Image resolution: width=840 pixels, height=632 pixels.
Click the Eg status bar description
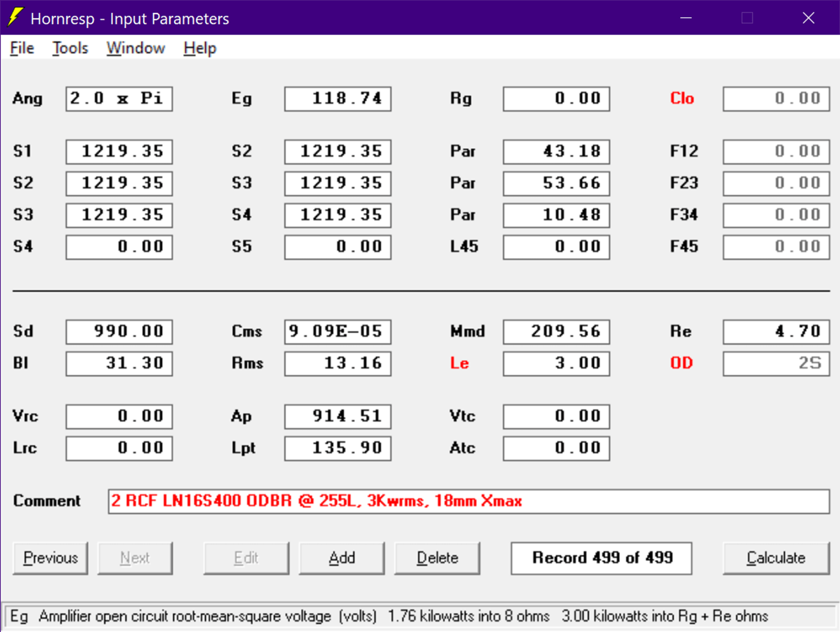[x=389, y=616]
